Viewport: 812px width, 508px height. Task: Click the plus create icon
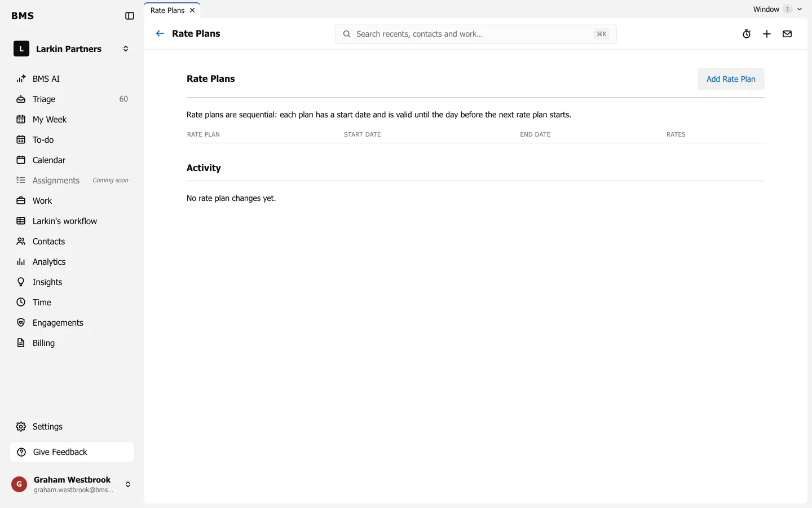pos(767,34)
